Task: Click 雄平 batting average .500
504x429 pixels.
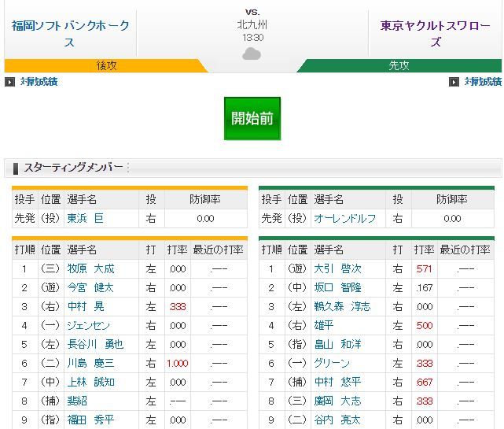Action: tap(425, 326)
